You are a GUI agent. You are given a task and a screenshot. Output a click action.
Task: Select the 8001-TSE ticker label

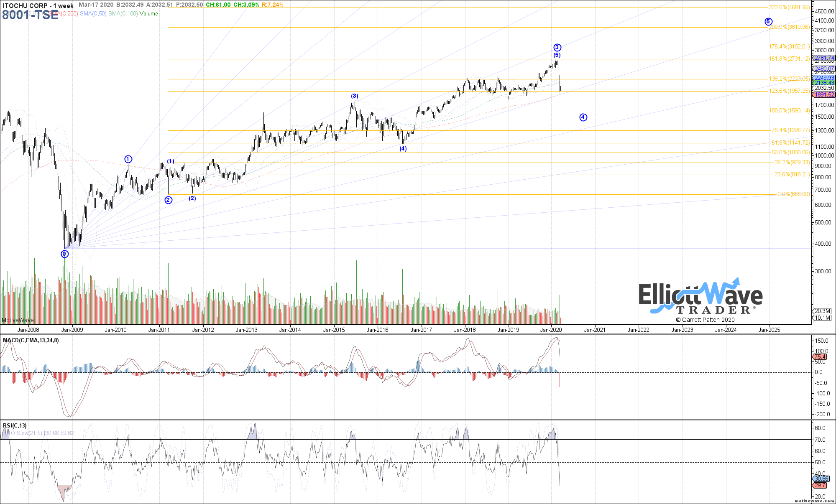pos(30,15)
